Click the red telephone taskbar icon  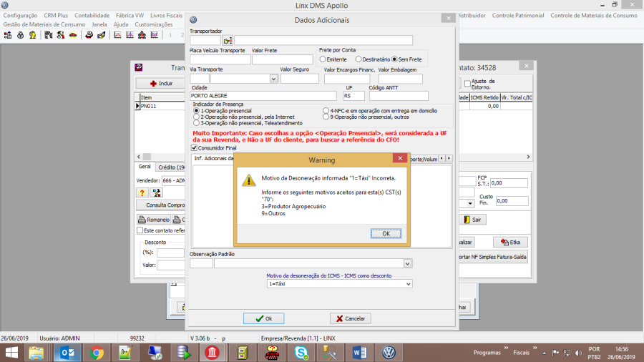(272, 353)
